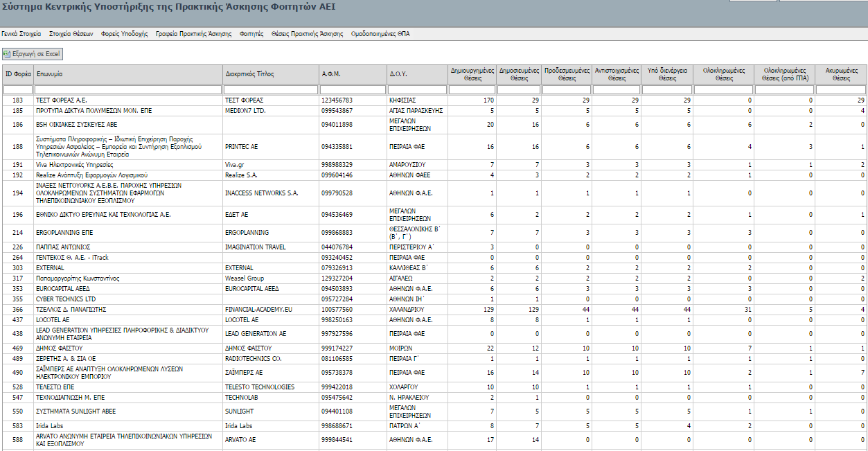Click the Realize S.A. cell
868x451 pixels.
(x=271, y=175)
